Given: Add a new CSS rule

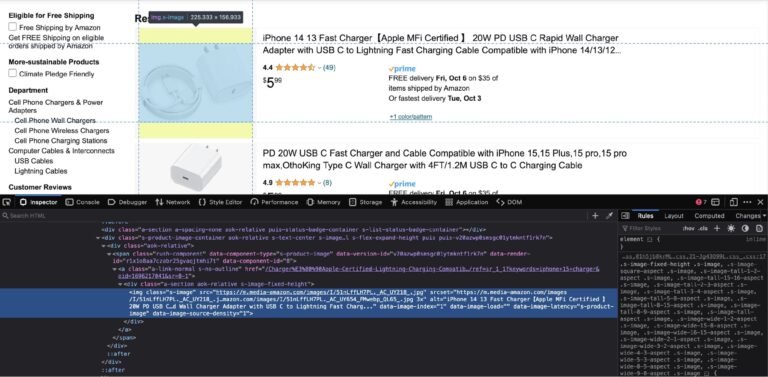Looking at the screenshot, I should pos(717,229).
